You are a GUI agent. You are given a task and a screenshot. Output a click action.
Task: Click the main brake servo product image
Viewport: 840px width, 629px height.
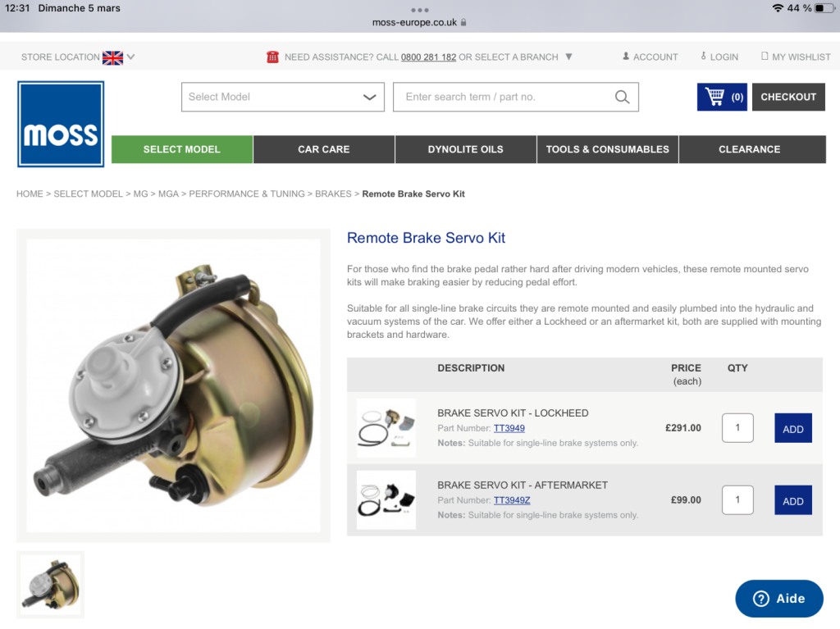click(174, 385)
